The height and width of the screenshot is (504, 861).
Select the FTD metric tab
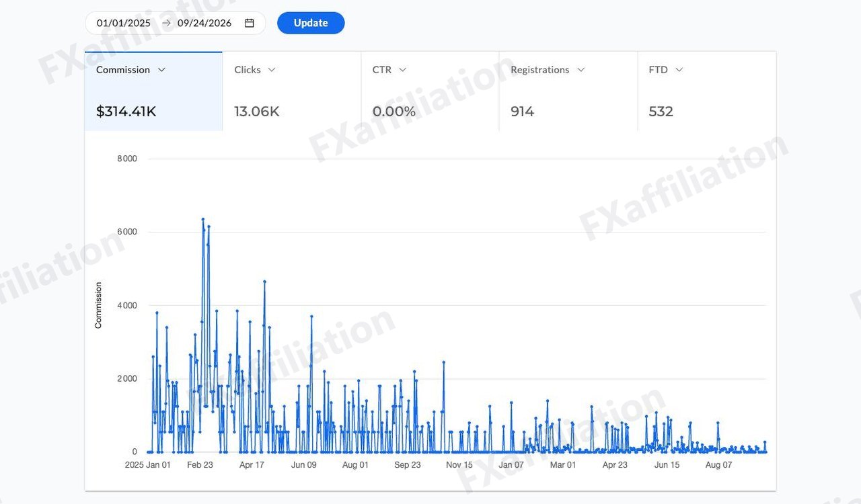tap(707, 91)
